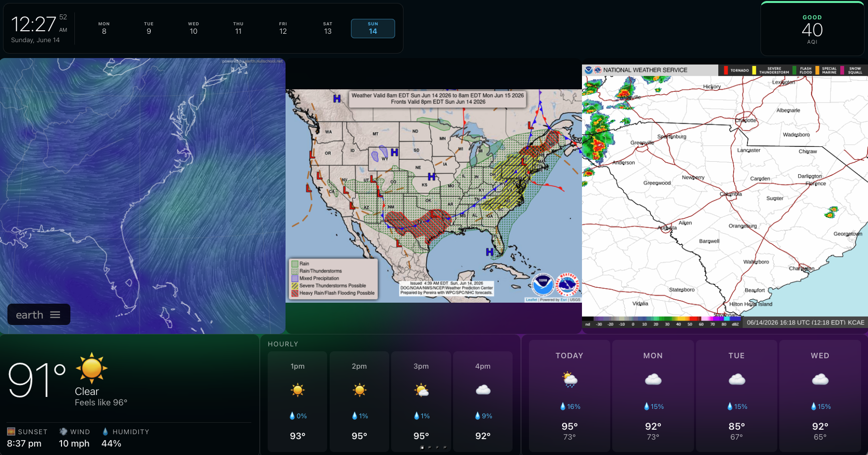Image resolution: width=868 pixels, height=455 pixels.
Task: Click the last hourly pagination dot
Action: [445, 448]
